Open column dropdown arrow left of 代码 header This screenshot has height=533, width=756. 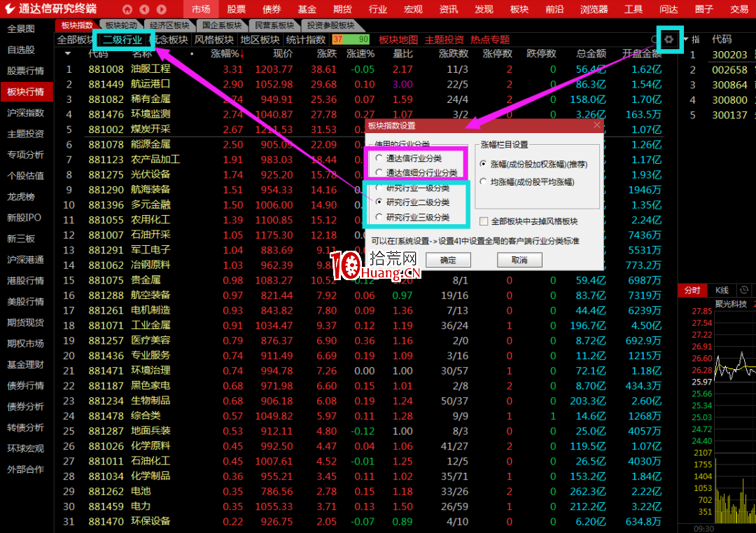(x=67, y=53)
